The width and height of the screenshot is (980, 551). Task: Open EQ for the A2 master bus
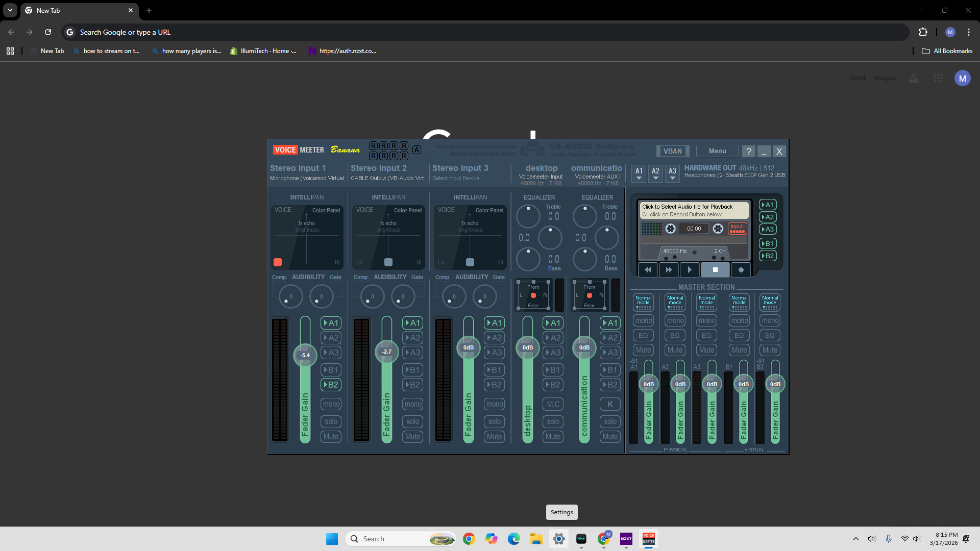point(675,335)
